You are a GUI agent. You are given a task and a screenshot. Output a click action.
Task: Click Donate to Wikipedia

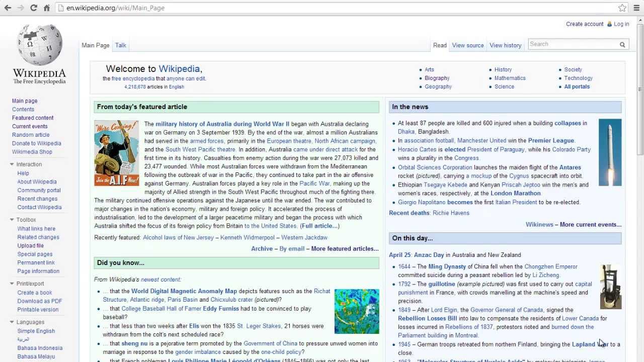[x=37, y=144]
